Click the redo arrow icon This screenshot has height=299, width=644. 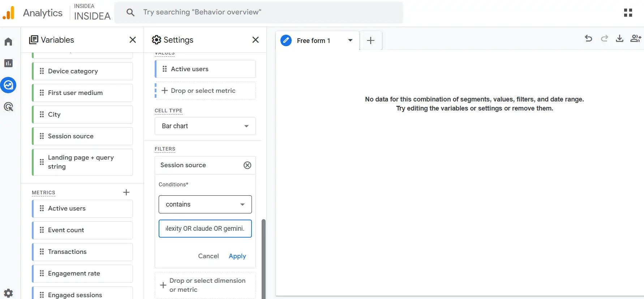604,38
